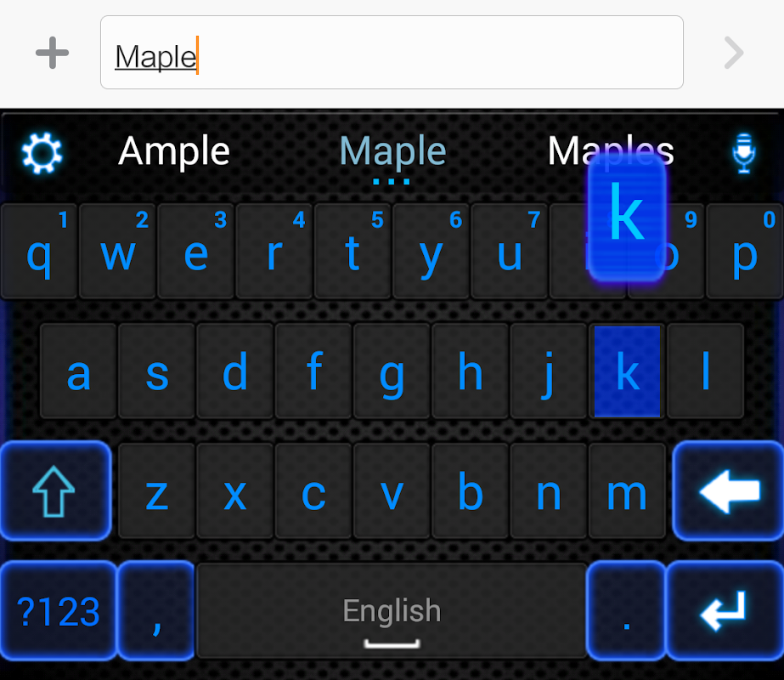The image size is (784, 680).
Task: Tap the q key
Action: tap(39, 252)
